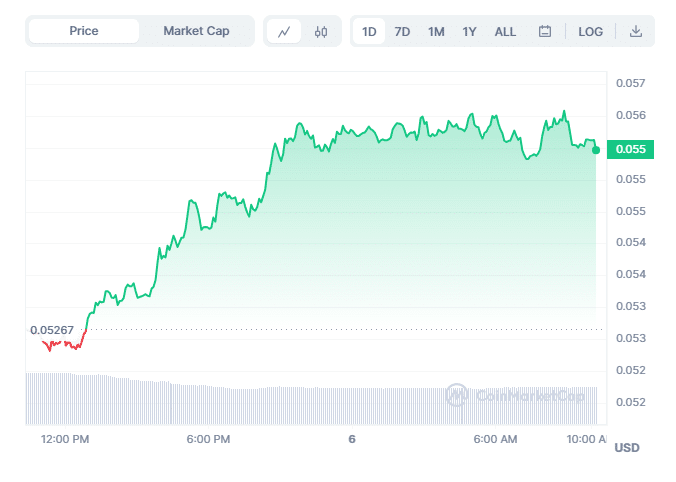
Task: Click the USD currency label
Action: pyautogui.click(x=627, y=447)
